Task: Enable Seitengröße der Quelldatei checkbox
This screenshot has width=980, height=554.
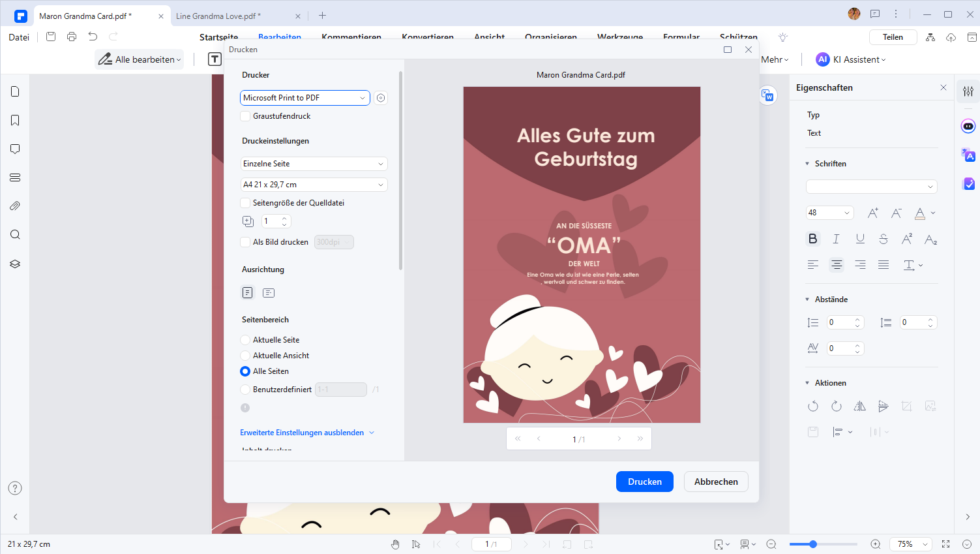Action: [245, 203]
